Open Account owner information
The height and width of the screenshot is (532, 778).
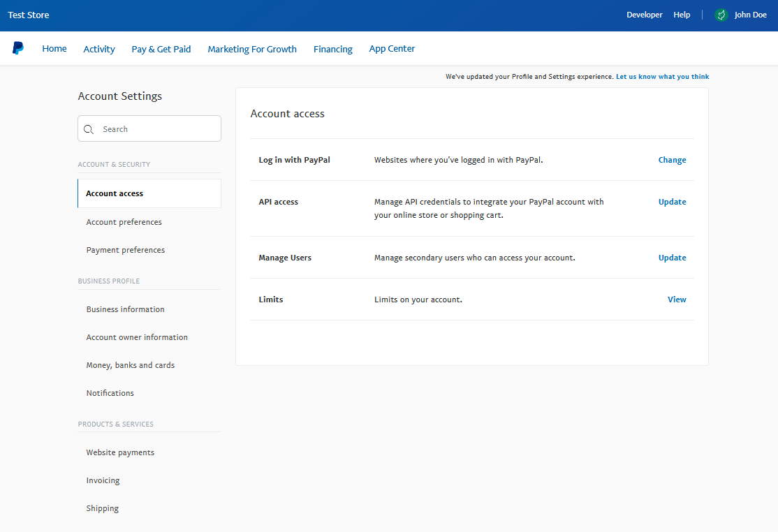click(137, 337)
